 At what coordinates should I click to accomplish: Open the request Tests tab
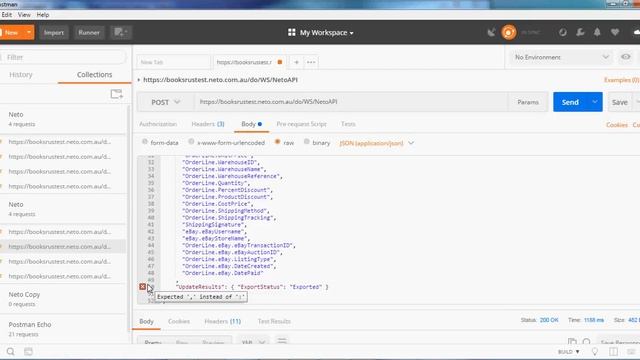point(348,124)
